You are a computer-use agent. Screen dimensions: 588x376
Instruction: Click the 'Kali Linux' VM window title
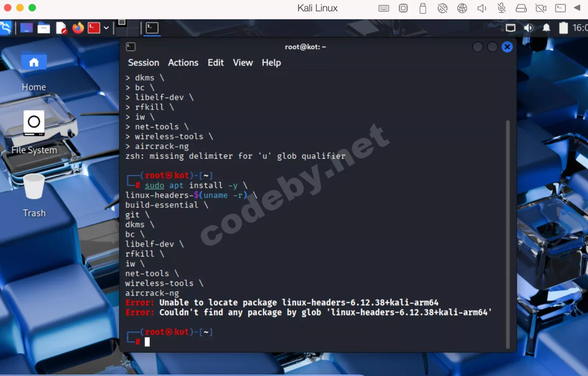point(318,8)
